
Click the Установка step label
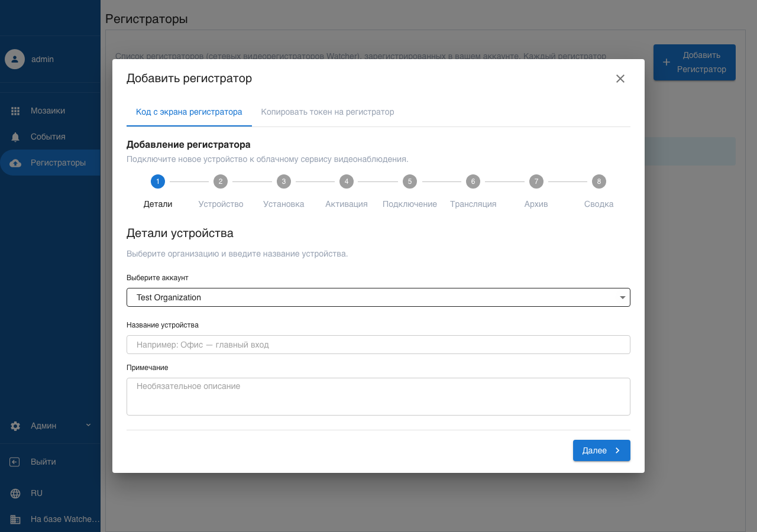[x=284, y=204]
